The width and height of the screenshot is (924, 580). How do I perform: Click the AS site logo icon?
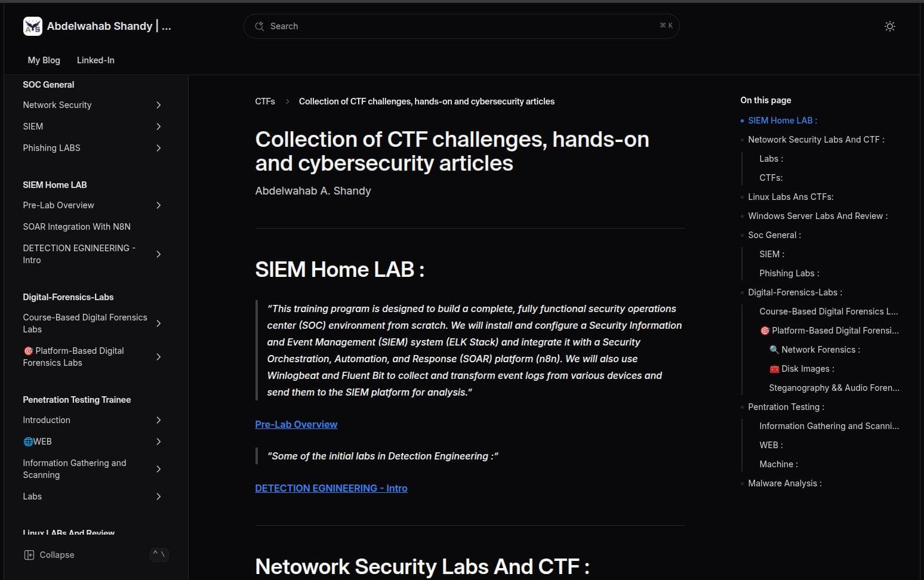(x=32, y=26)
